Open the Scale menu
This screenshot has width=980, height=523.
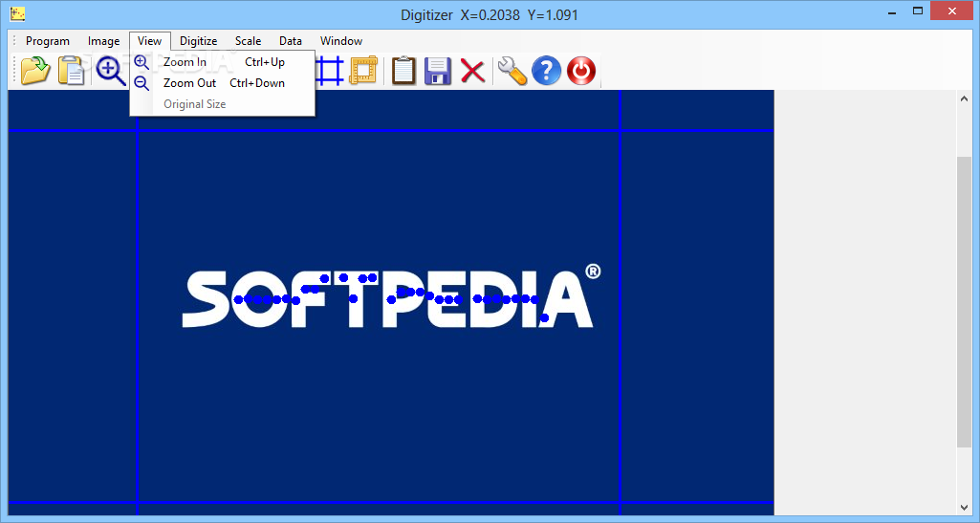(x=249, y=40)
